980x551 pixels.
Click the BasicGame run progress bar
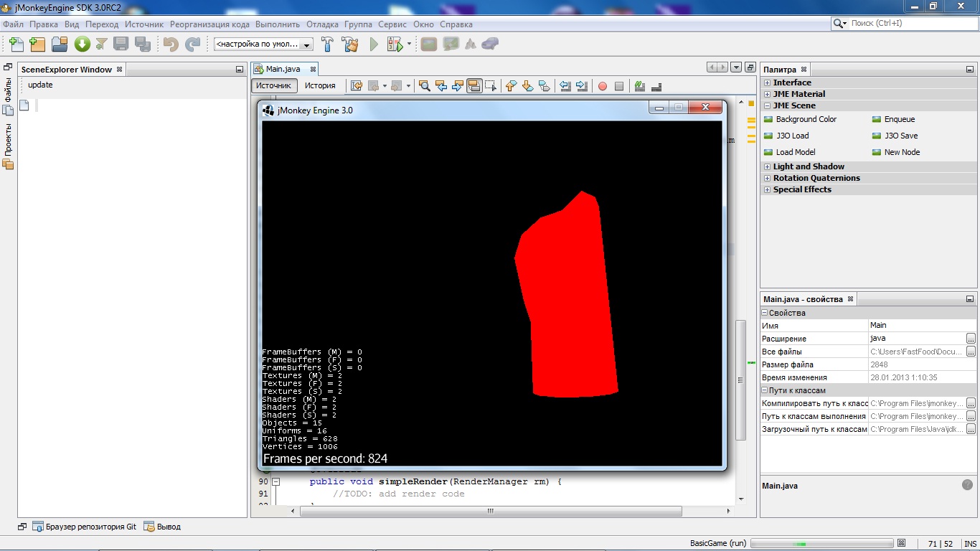click(821, 543)
